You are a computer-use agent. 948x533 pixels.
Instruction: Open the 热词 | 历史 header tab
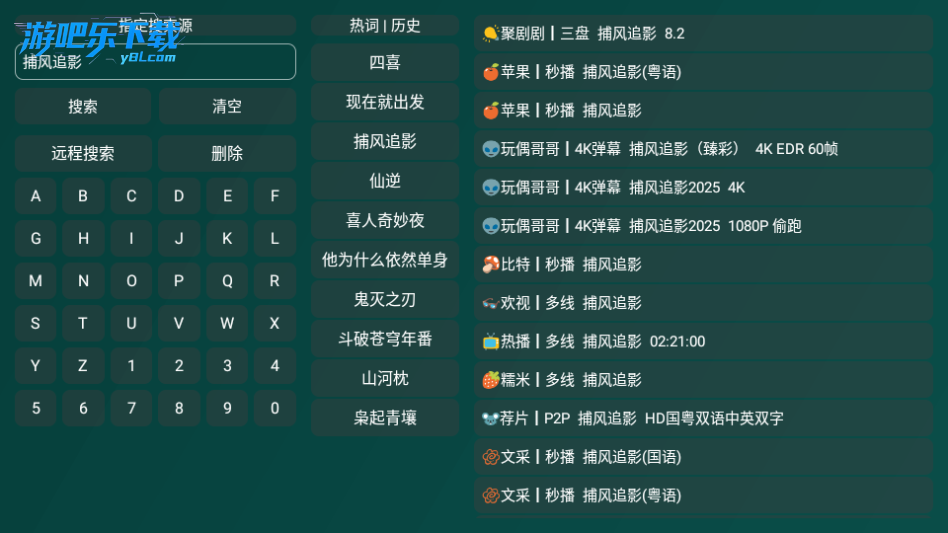[385, 25]
